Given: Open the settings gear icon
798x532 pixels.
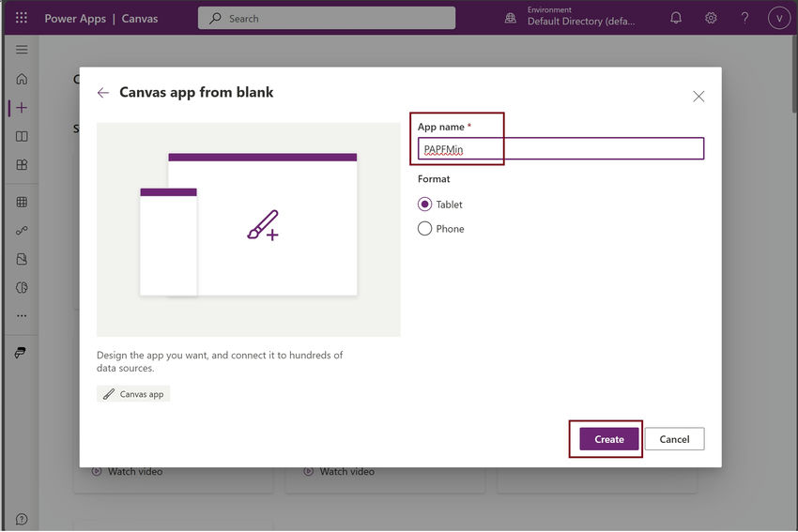Looking at the screenshot, I should point(711,19).
